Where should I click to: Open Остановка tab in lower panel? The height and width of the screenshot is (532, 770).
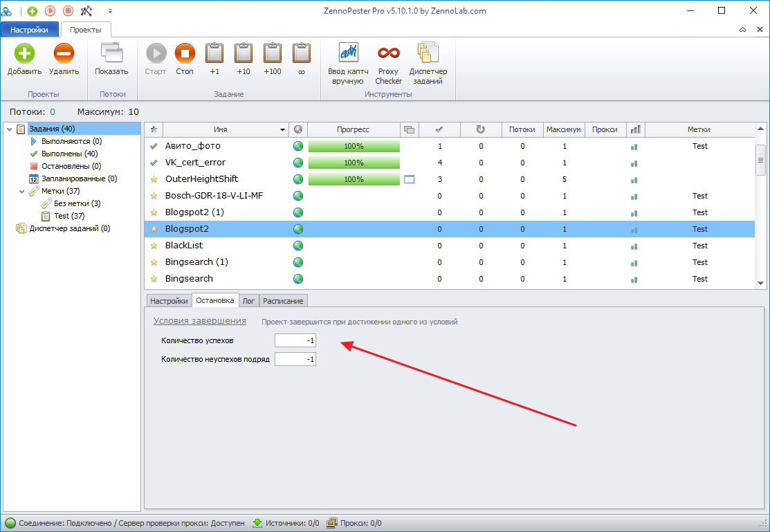(x=215, y=300)
